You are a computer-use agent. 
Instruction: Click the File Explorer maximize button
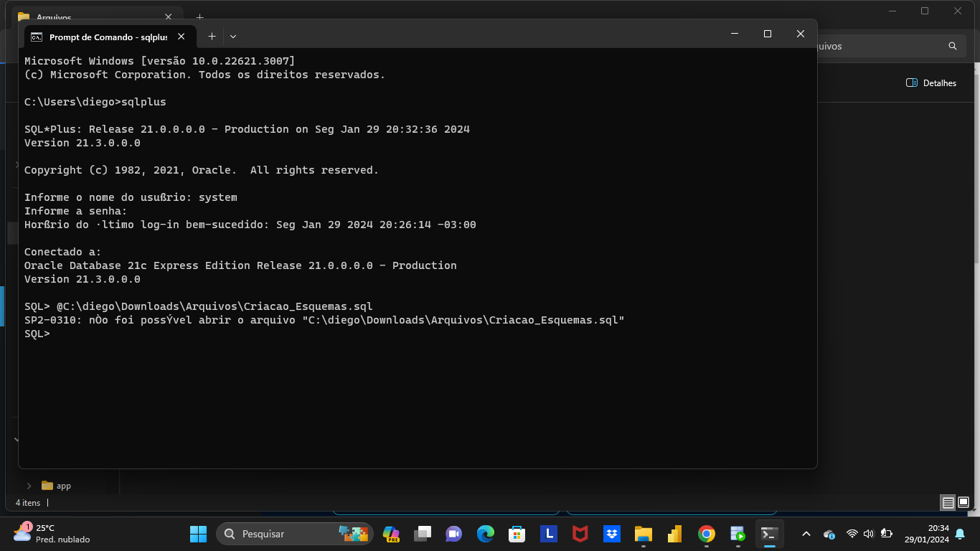925,10
